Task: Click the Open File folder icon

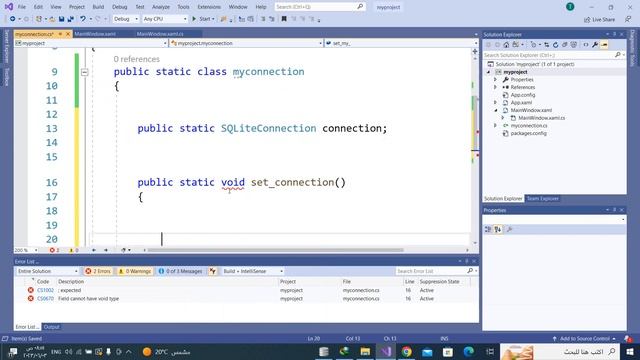Action: pos(52,19)
